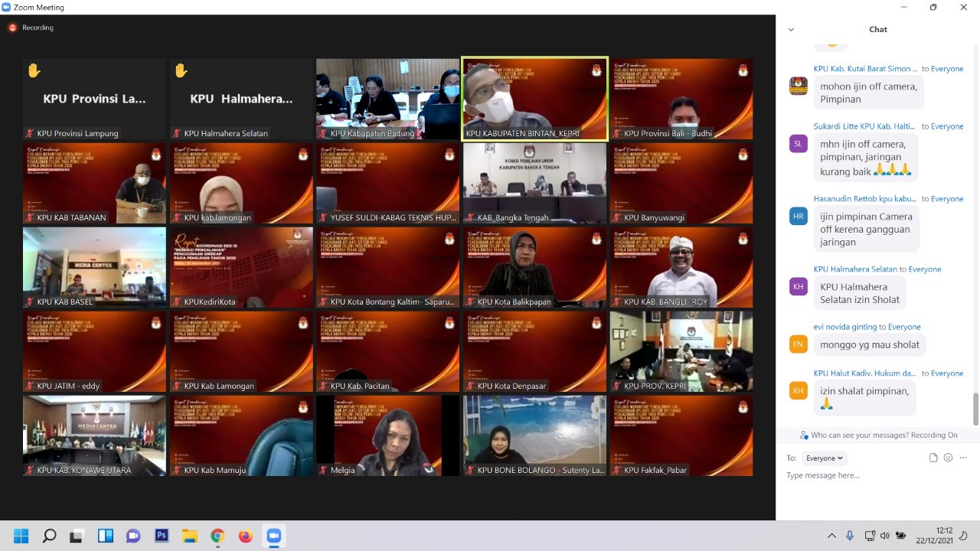Click the EN avatar for evi novida ginting
The height and width of the screenshot is (551, 980).
[799, 344]
